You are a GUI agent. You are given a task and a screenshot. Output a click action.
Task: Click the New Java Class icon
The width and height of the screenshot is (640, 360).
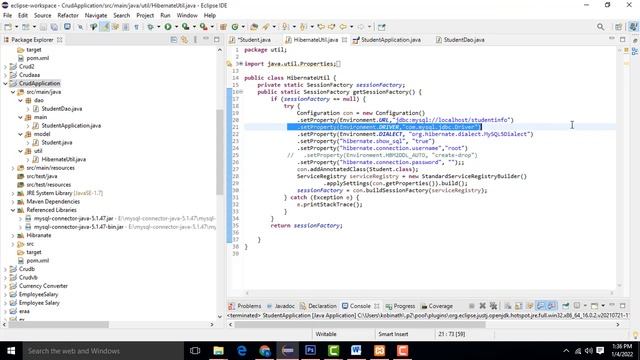pos(235,27)
